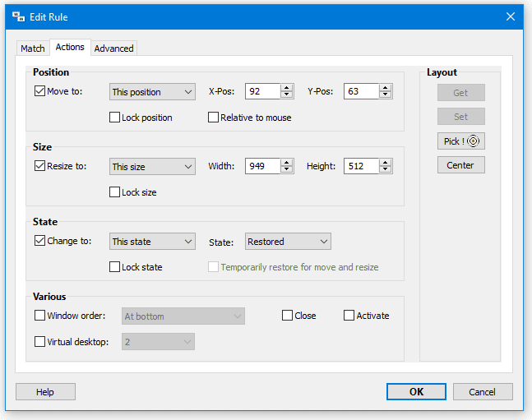Decrease Y-Pos using the down spinner arrow

(386, 95)
